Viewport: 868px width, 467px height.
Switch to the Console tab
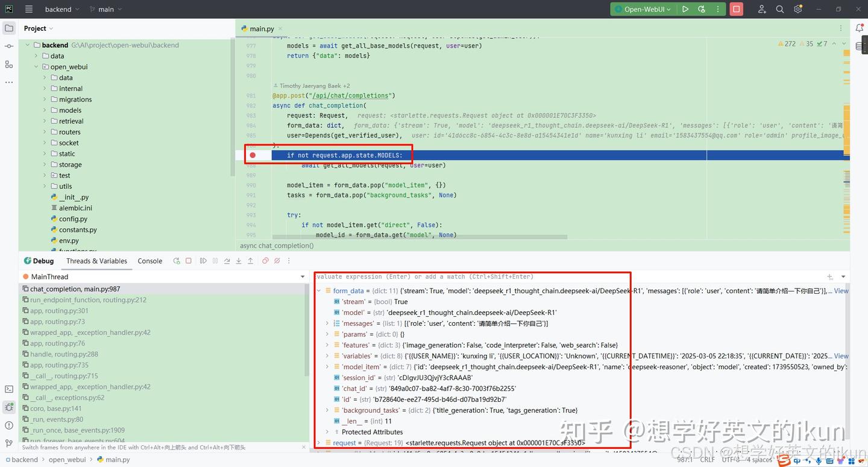pos(149,261)
